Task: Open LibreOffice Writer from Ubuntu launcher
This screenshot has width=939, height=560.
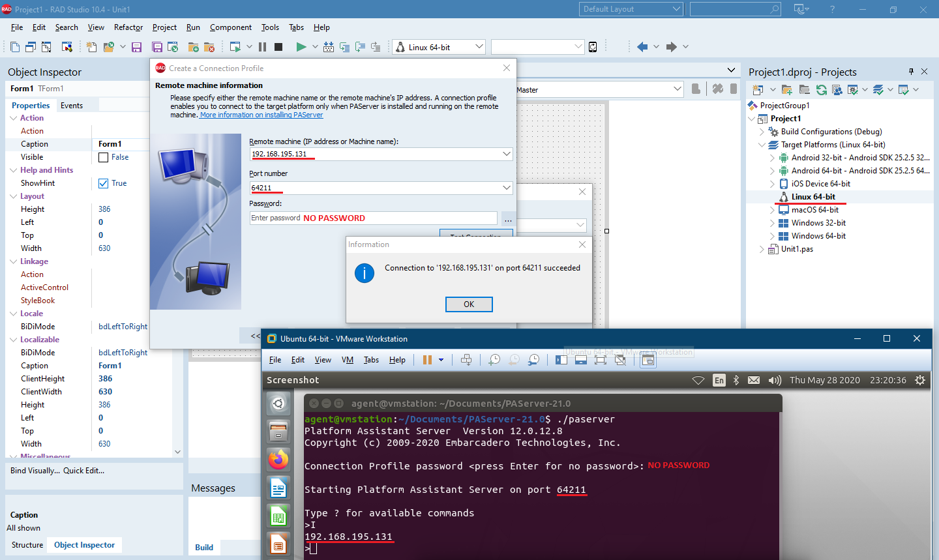Action: coord(278,488)
